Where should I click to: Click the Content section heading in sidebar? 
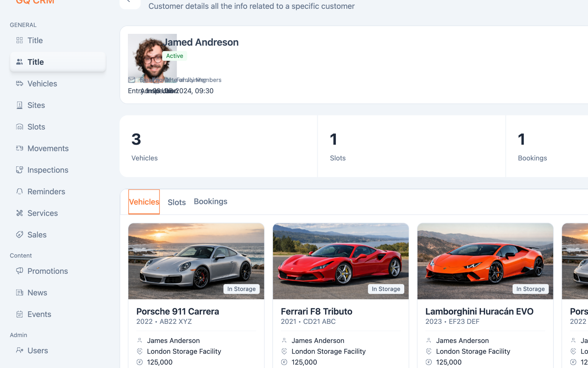point(21,256)
